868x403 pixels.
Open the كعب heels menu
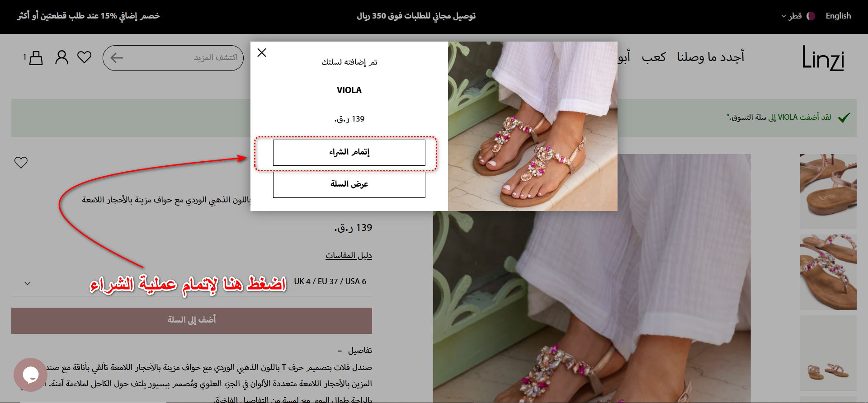[654, 57]
